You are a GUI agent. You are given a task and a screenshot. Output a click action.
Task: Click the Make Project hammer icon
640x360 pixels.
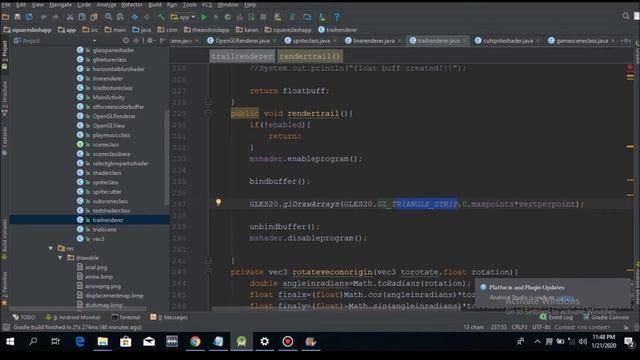click(162, 17)
